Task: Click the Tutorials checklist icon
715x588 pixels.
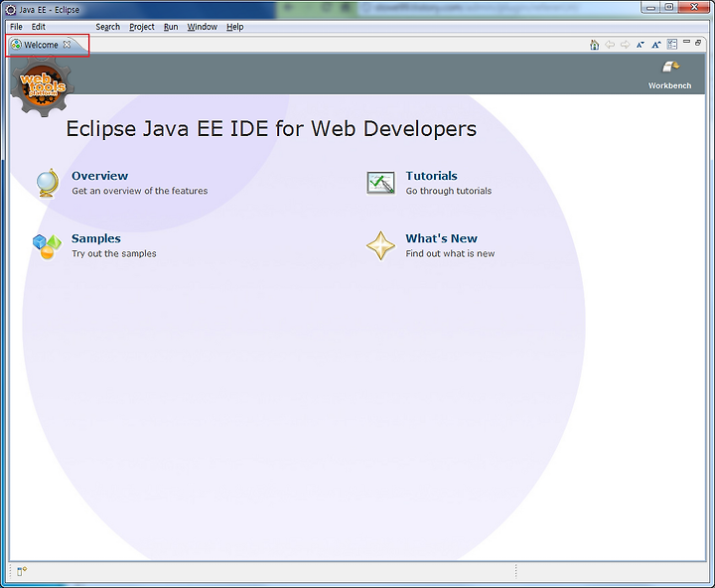Action: click(x=380, y=183)
